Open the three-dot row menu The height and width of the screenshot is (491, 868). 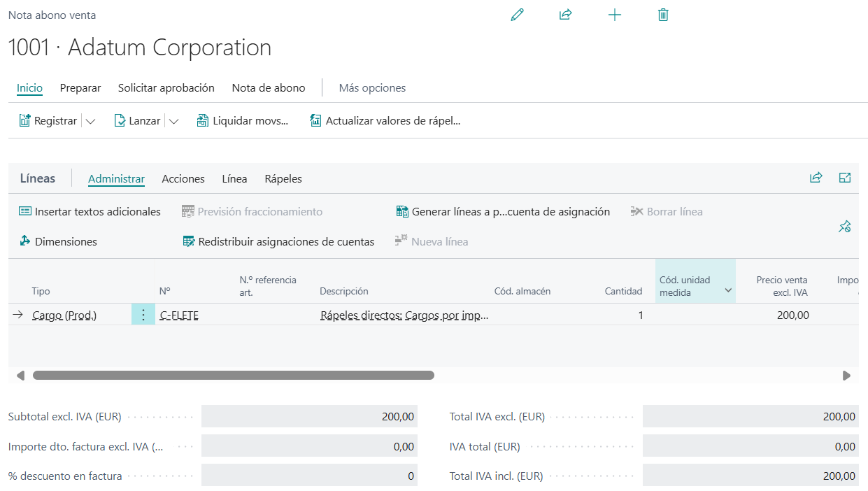143,315
